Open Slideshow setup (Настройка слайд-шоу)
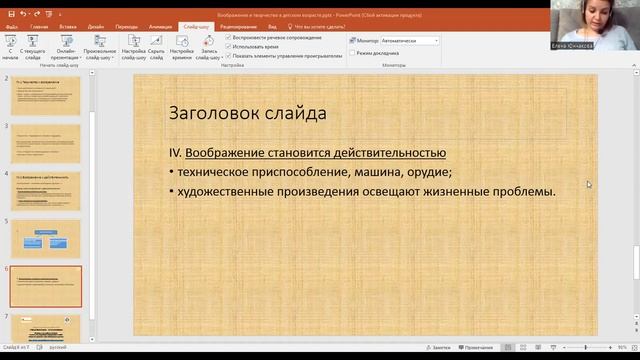 click(133, 47)
